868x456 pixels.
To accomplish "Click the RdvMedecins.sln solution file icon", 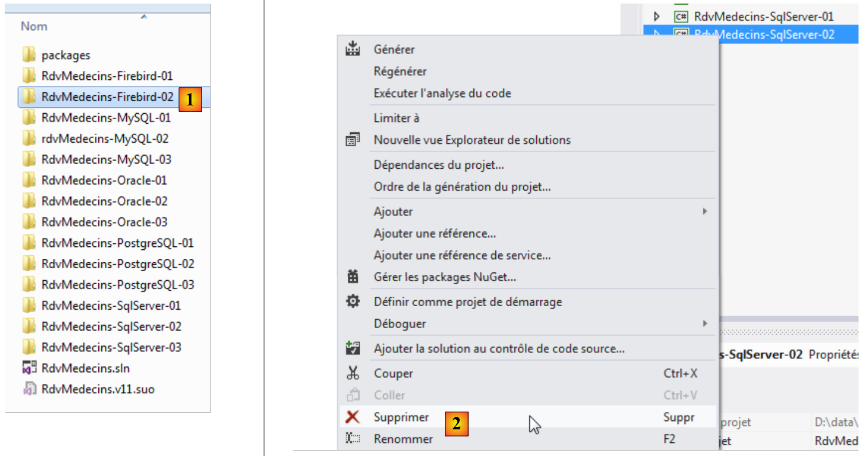I will pyautogui.click(x=30, y=368).
